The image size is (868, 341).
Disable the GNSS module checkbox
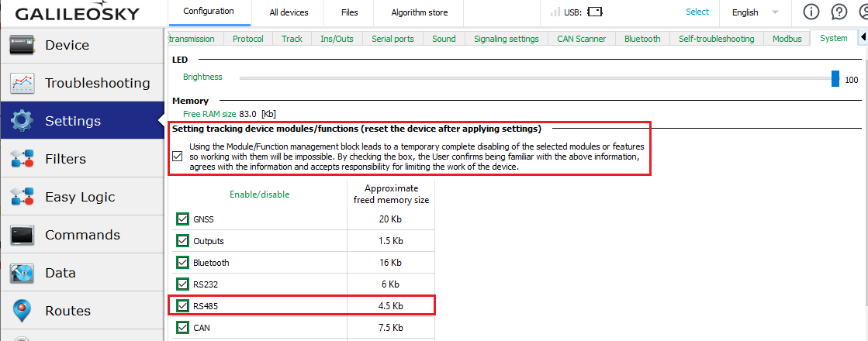click(x=182, y=219)
